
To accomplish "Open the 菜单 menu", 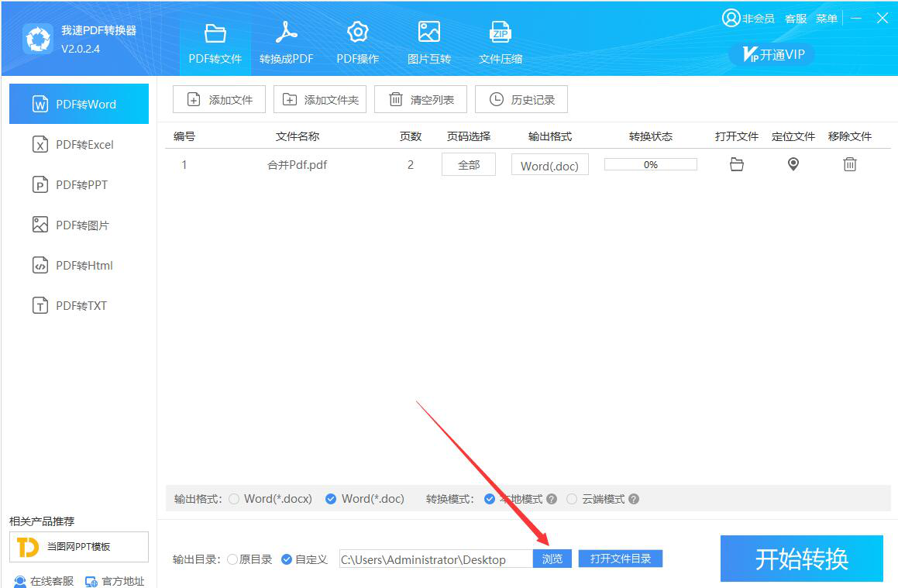I will (x=827, y=19).
